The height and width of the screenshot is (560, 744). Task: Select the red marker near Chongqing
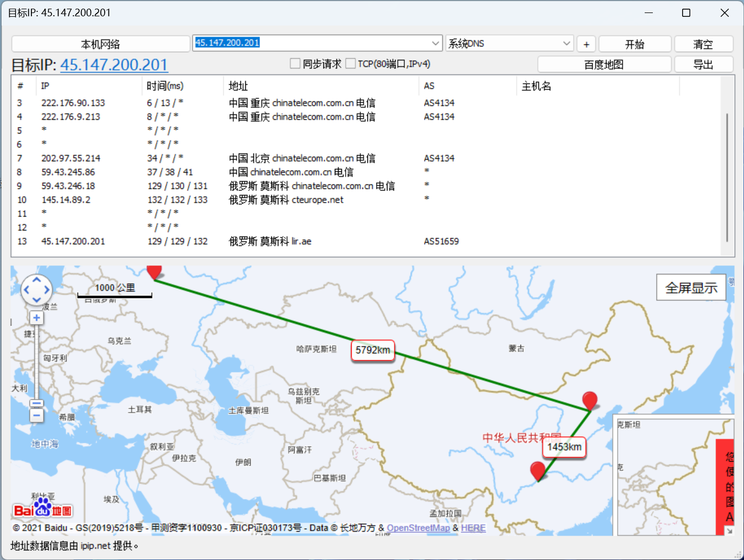tap(537, 471)
